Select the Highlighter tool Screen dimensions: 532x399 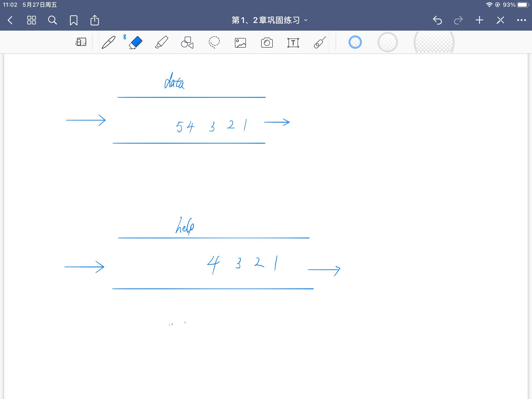tap(161, 42)
